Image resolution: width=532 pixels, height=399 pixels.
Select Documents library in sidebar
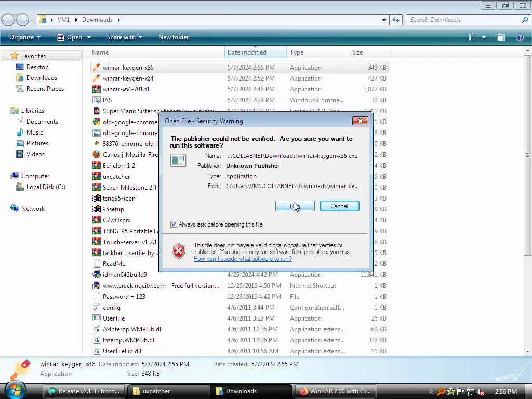(x=37, y=121)
